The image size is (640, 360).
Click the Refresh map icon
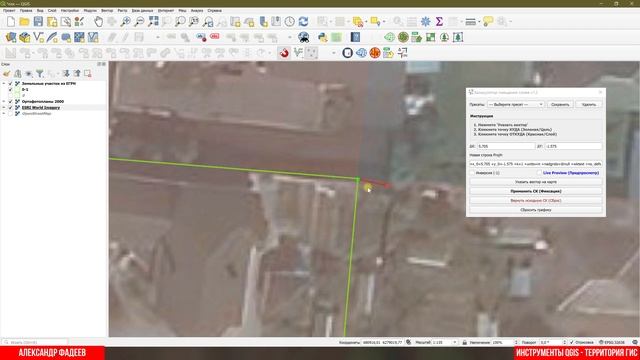[303, 22]
